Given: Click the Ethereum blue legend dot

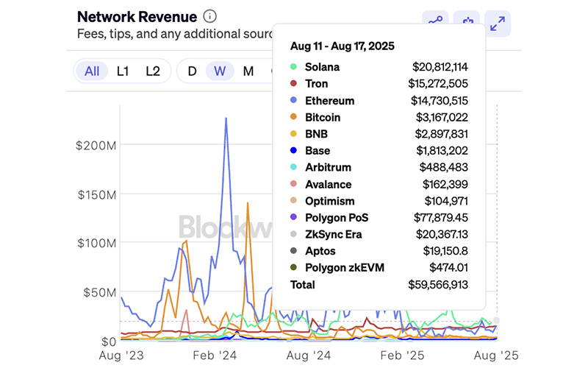Looking at the screenshot, I should [x=293, y=100].
